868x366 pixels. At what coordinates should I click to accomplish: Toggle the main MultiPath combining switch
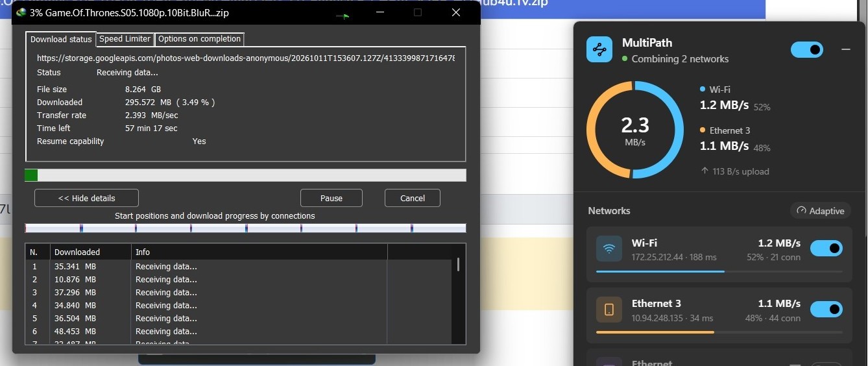click(x=807, y=49)
